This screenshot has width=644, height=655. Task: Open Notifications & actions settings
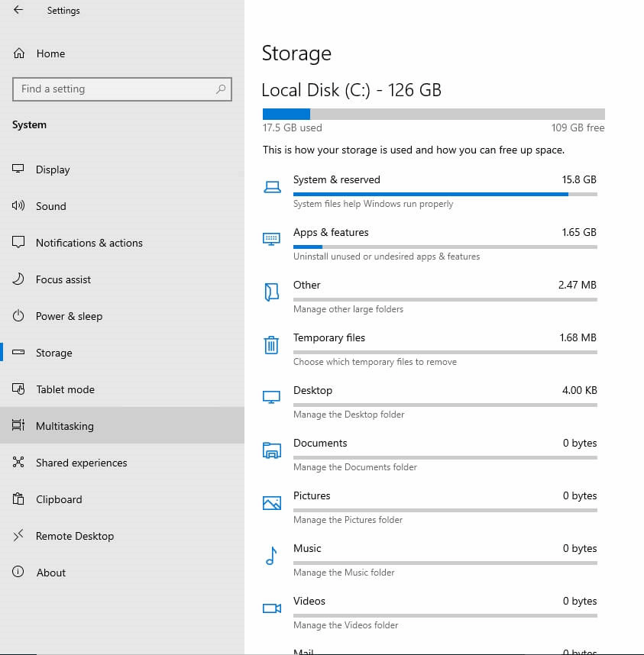point(89,243)
